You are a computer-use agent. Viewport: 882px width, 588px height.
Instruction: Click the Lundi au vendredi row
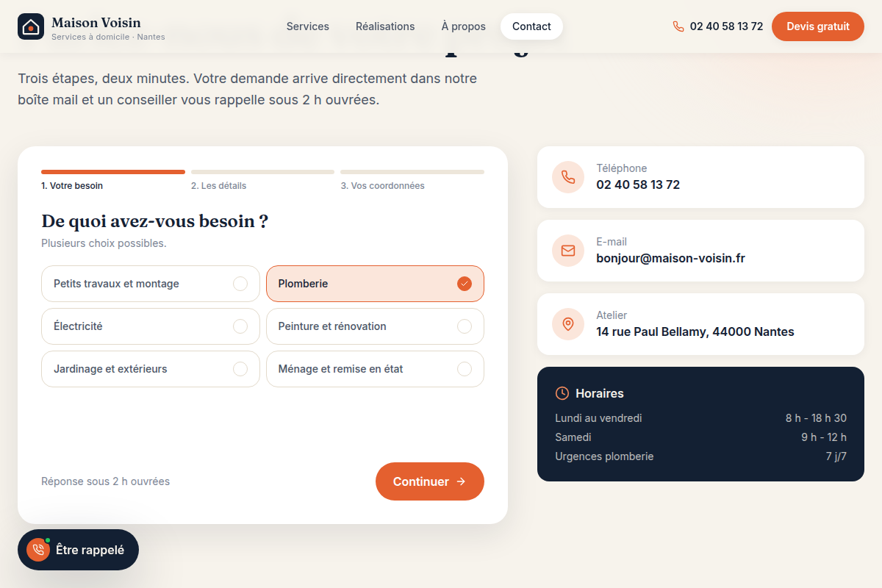tap(700, 418)
